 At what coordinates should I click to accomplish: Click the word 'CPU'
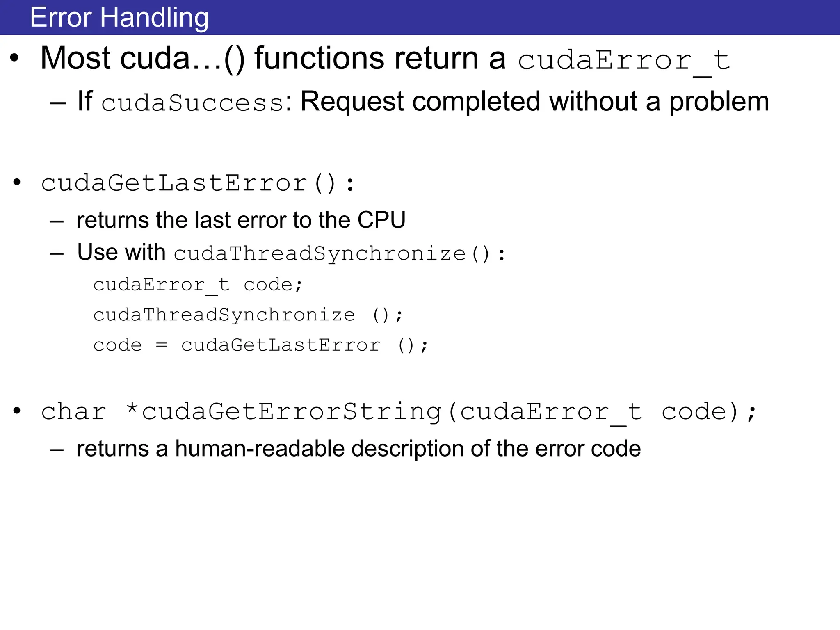coord(381,220)
